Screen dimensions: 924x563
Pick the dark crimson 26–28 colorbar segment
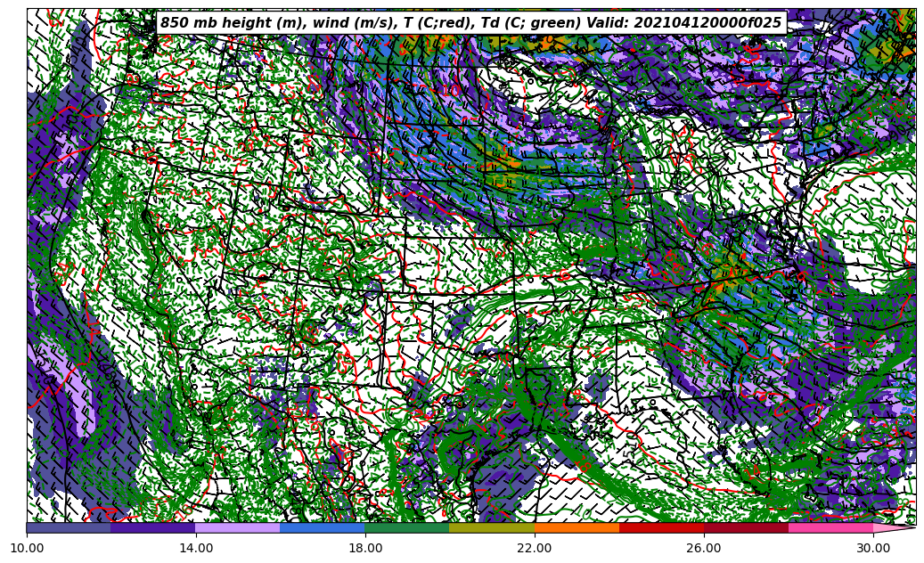746,527
